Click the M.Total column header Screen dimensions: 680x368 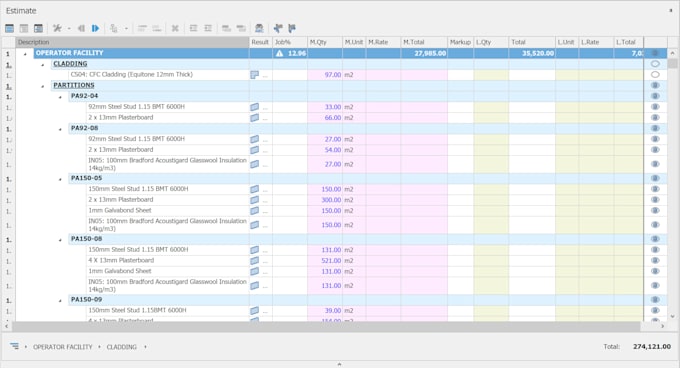pyautogui.click(x=424, y=42)
